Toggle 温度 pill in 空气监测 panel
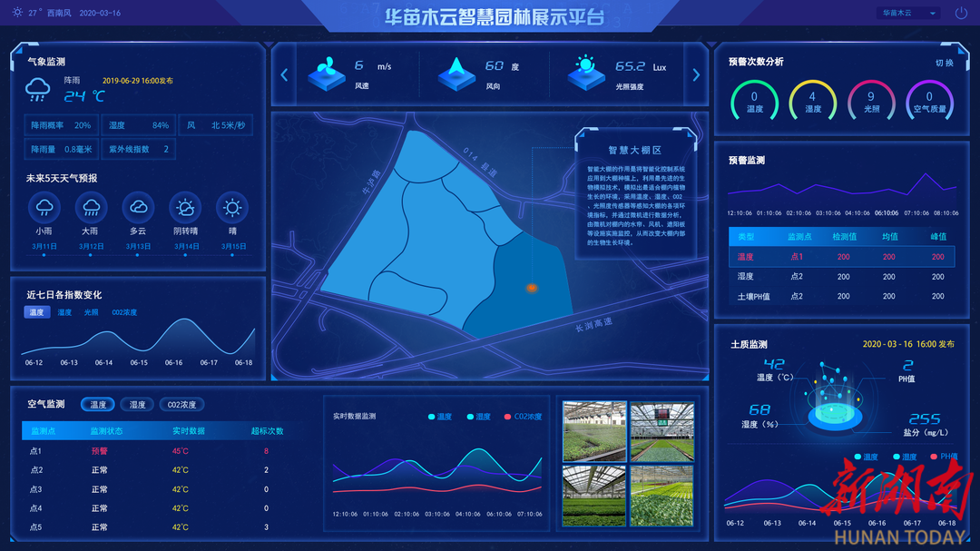980x551 pixels. pos(97,405)
